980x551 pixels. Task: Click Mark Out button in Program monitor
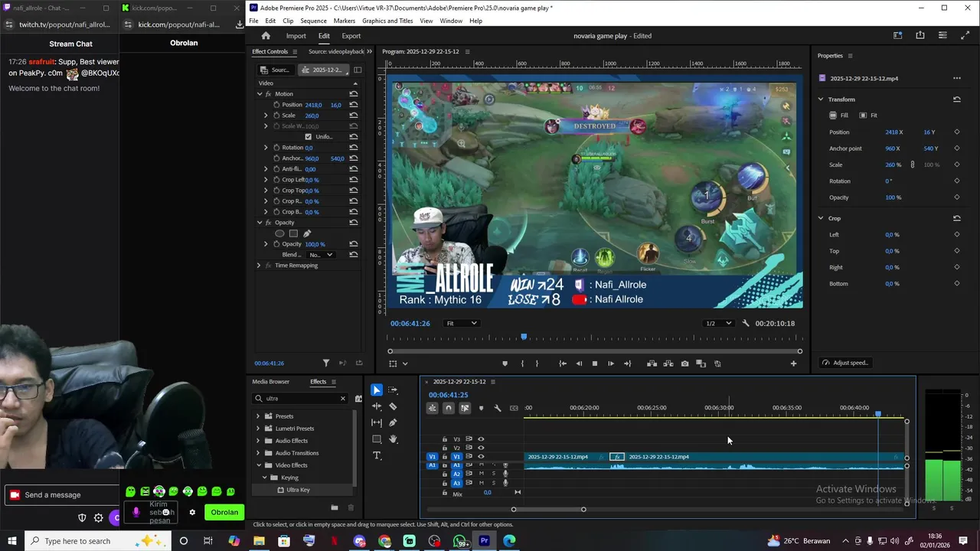point(537,364)
